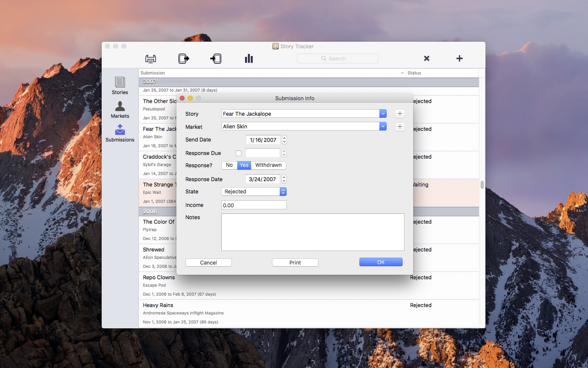The height and width of the screenshot is (368, 588).
Task: Click the Response Date stepper
Action: (284, 179)
